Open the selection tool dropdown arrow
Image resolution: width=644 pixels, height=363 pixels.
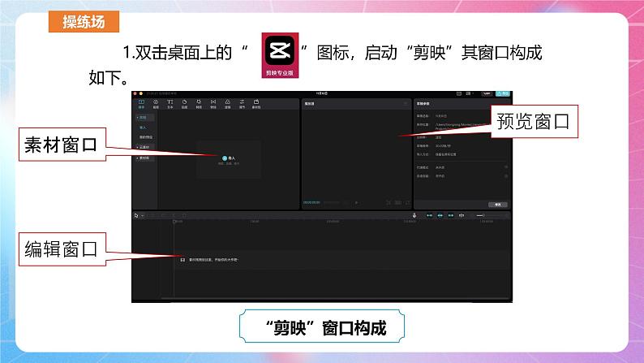pyautogui.click(x=143, y=215)
